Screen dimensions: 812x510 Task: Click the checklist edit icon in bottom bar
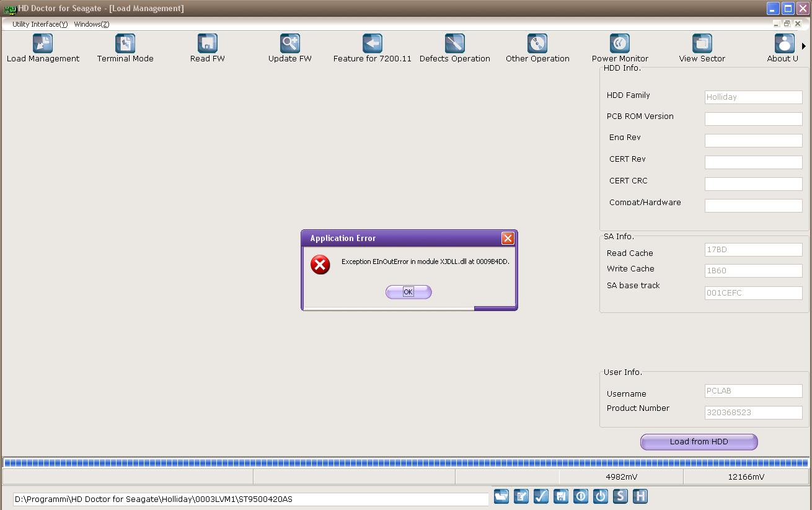(x=521, y=496)
